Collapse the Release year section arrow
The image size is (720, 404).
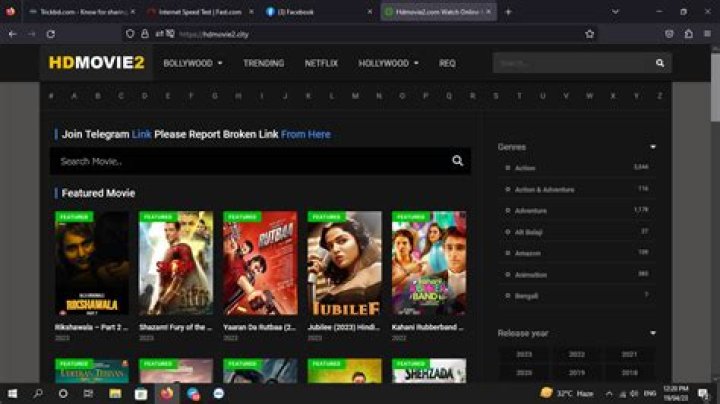pyautogui.click(x=653, y=333)
